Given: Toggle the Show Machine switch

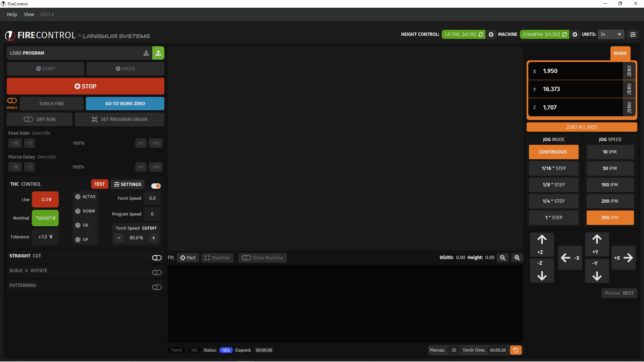Looking at the screenshot, I should pyautogui.click(x=247, y=258).
